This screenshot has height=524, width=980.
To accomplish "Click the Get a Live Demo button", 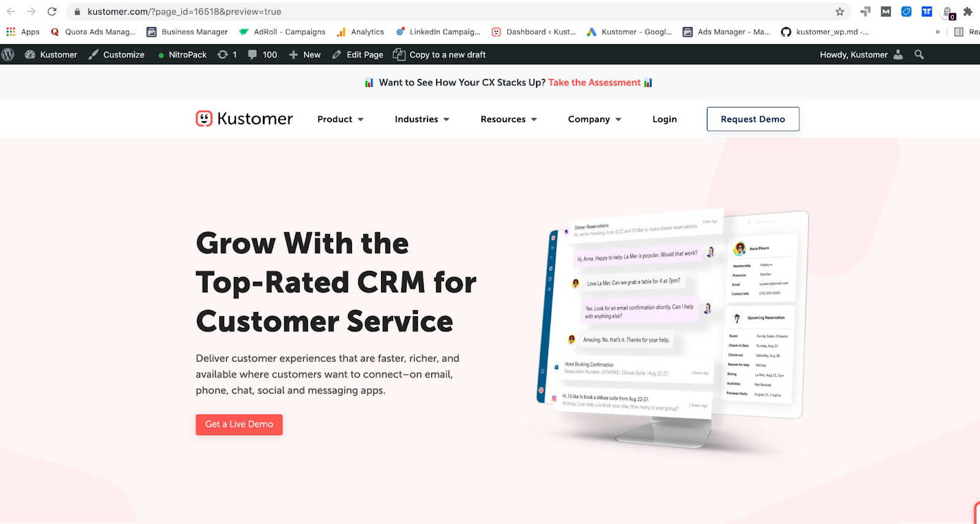I will coord(239,425).
